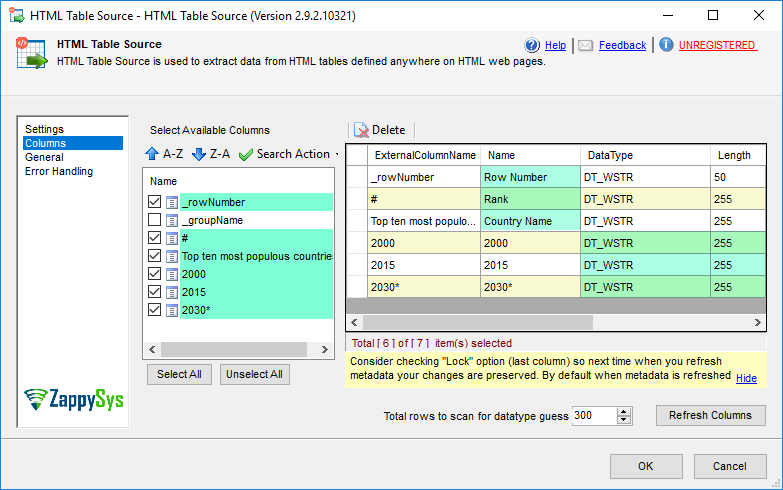Increase rows to scan with up spinner
Viewport: 783px width, 490px height.
point(624,412)
